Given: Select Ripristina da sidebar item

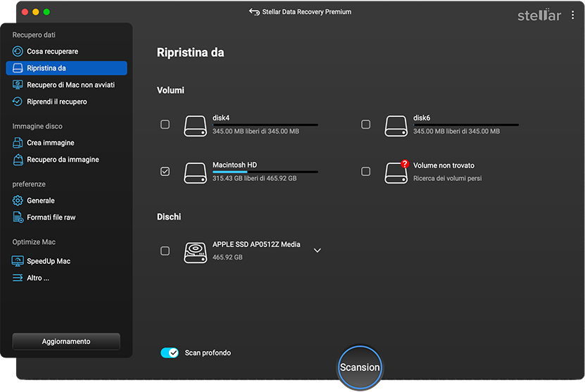Looking at the screenshot, I should 66,68.
